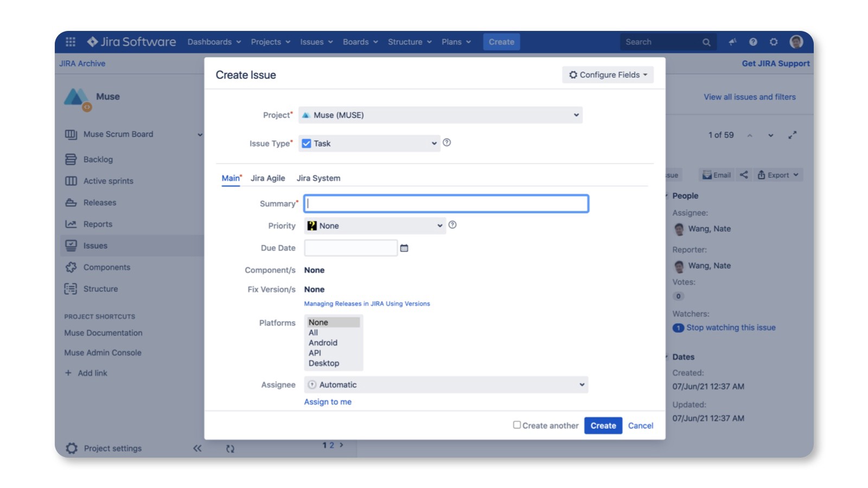Click View all issues and filters

point(750,97)
